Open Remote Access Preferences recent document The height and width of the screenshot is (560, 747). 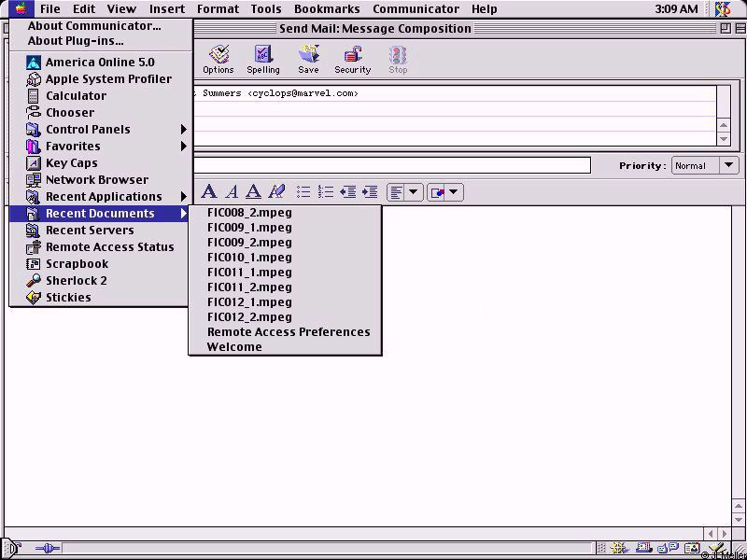click(285, 332)
